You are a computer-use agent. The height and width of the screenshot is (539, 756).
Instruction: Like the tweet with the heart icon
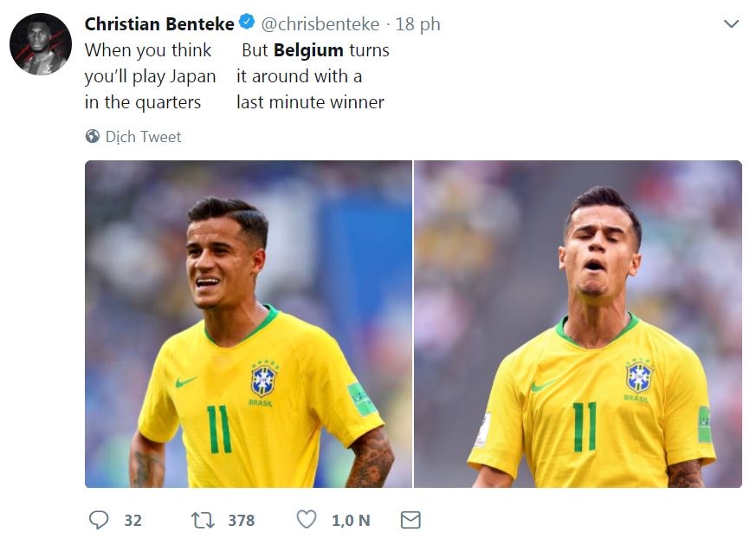pyautogui.click(x=307, y=519)
